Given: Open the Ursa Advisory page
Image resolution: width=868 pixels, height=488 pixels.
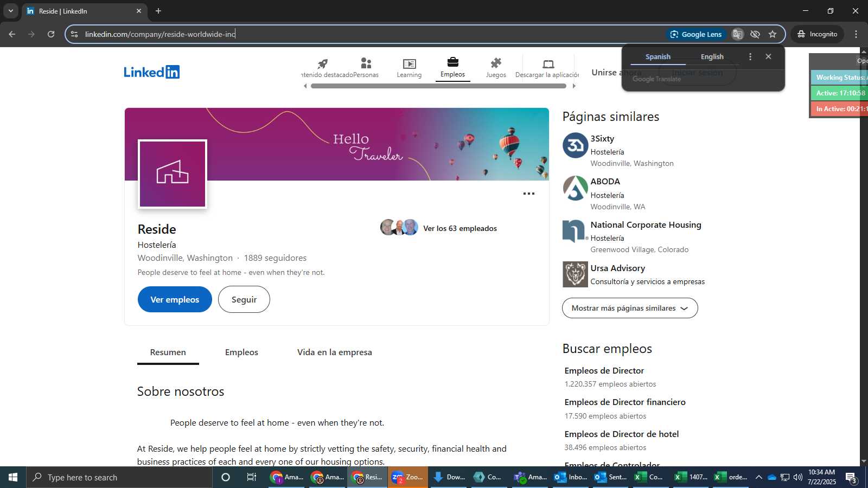Looking at the screenshot, I should 617,268.
